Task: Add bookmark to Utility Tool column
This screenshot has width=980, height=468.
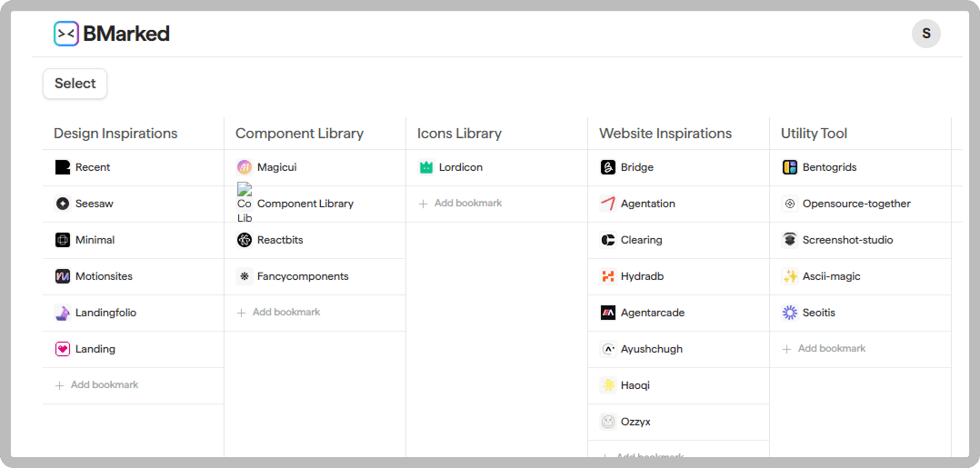Action: tap(825, 349)
